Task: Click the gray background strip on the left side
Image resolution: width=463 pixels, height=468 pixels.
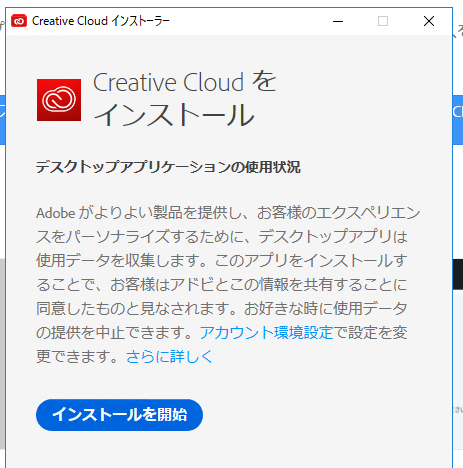Action: click(2, 353)
